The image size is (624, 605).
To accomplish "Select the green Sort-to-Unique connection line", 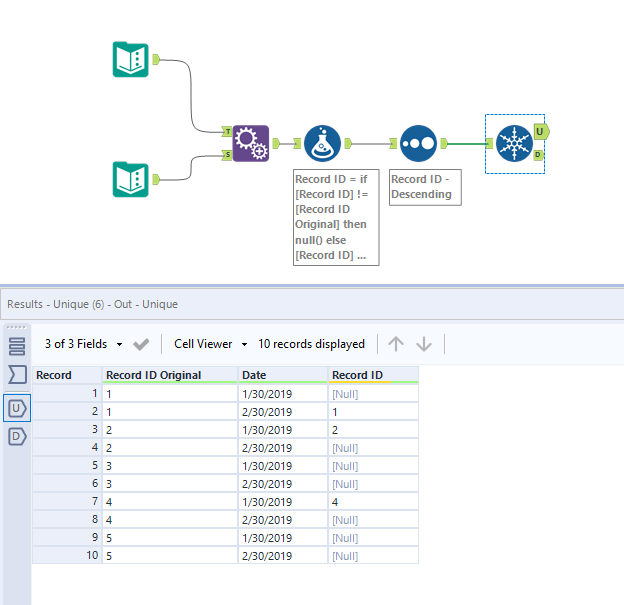I will pos(467,144).
